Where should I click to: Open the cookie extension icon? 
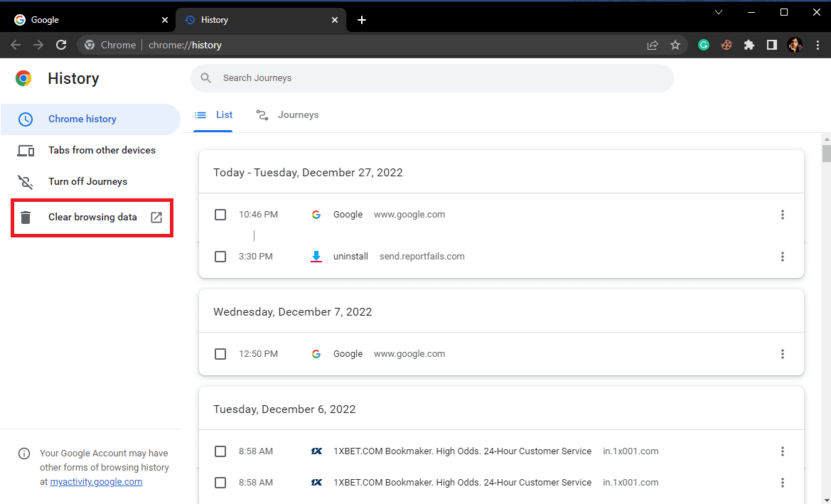(727, 45)
